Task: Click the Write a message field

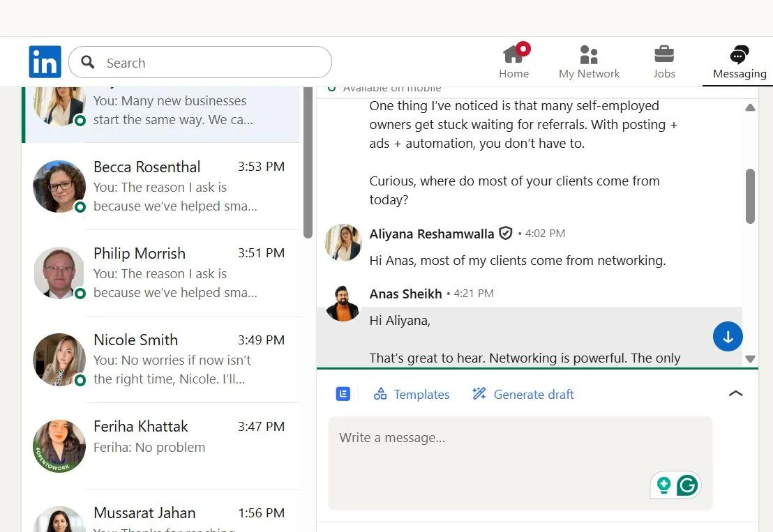Action: (520, 463)
